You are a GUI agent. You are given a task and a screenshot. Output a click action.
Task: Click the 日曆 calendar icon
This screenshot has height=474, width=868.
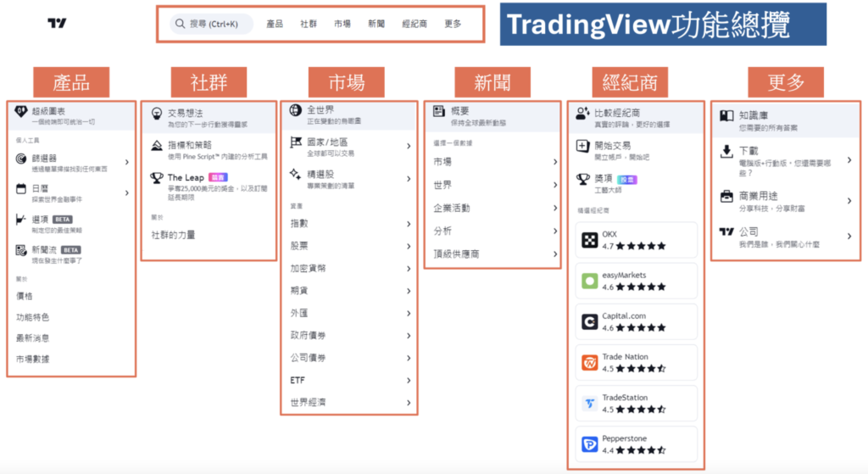point(21,189)
